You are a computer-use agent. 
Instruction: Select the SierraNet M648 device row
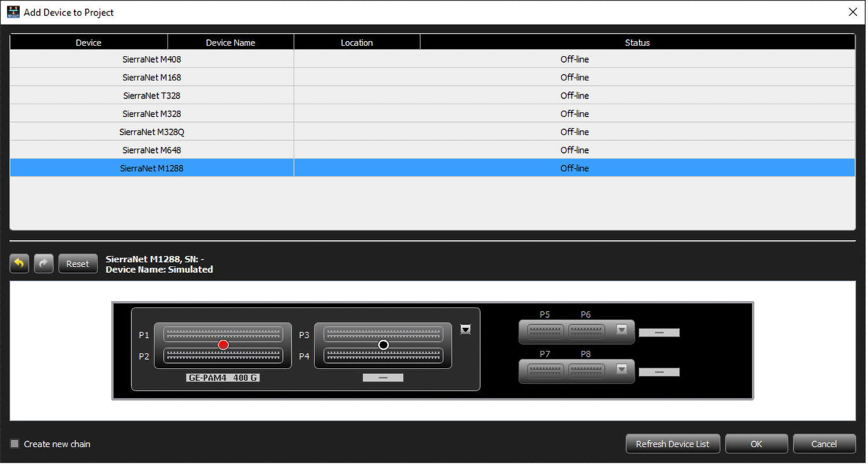433,150
